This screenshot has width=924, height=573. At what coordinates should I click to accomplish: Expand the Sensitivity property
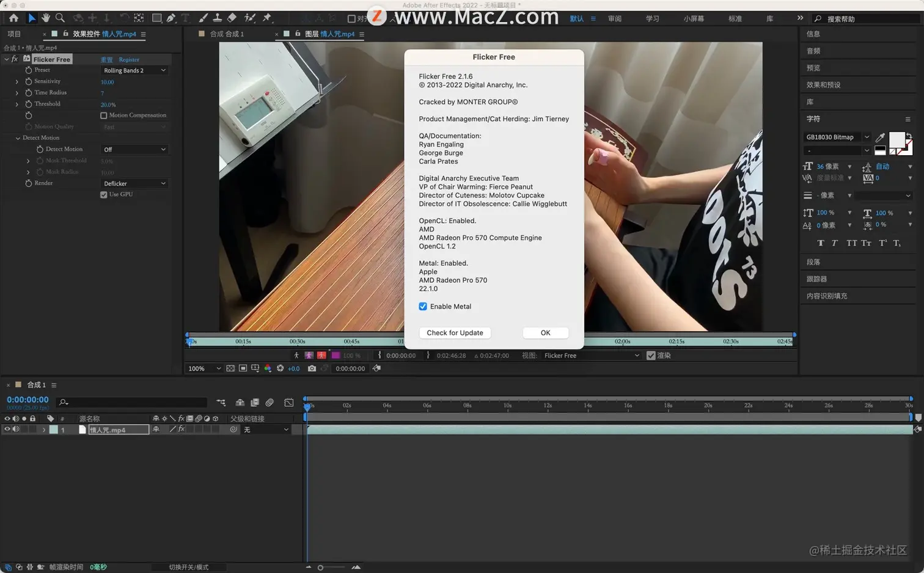click(16, 82)
